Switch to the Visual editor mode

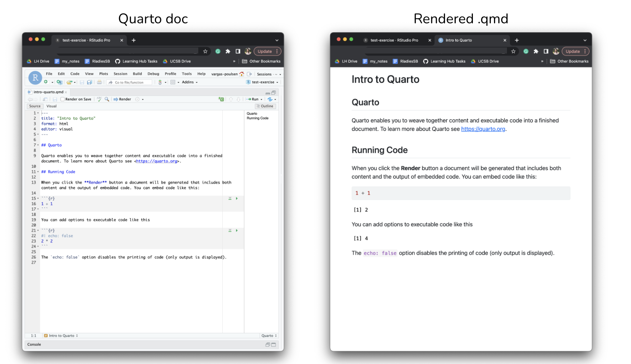pos(51,106)
